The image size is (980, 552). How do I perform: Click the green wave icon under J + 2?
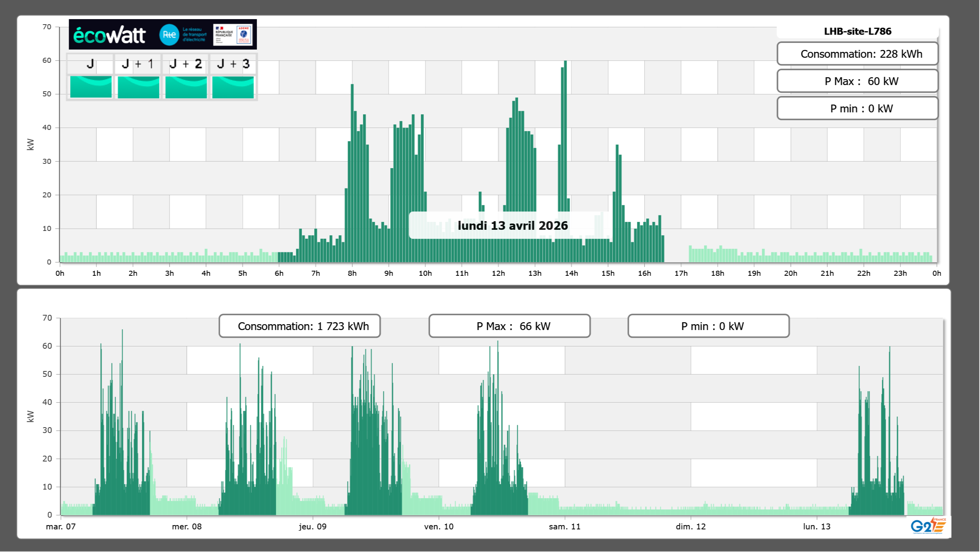tap(186, 87)
